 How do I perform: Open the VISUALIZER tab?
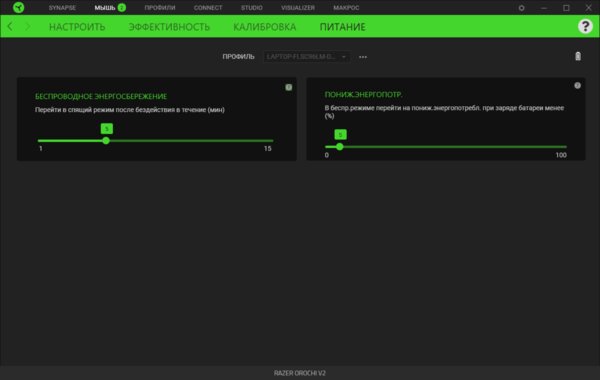[x=298, y=8]
